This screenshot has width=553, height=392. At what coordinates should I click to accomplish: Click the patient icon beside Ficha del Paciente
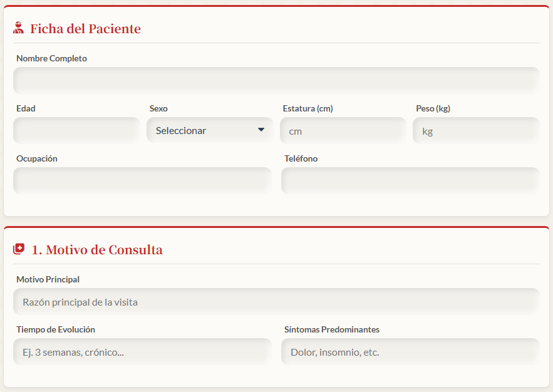tap(19, 28)
